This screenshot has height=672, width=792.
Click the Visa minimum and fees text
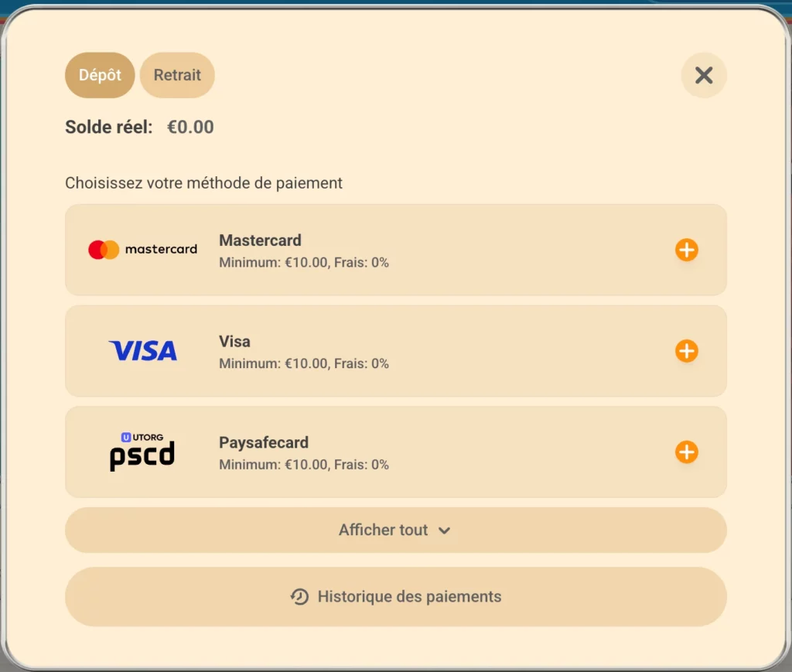click(303, 363)
